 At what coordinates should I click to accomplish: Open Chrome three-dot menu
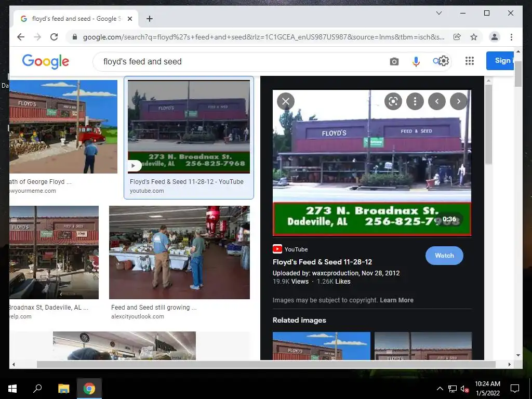511,37
